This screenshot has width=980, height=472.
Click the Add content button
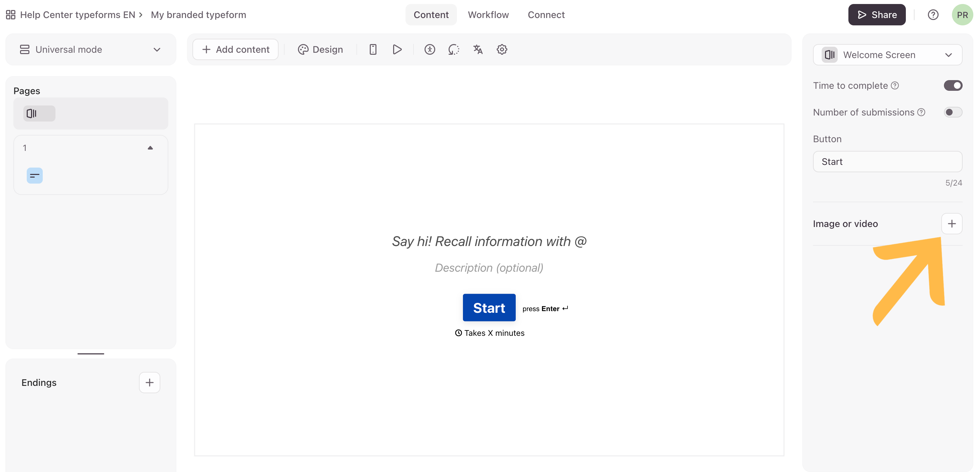click(x=235, y=49)
